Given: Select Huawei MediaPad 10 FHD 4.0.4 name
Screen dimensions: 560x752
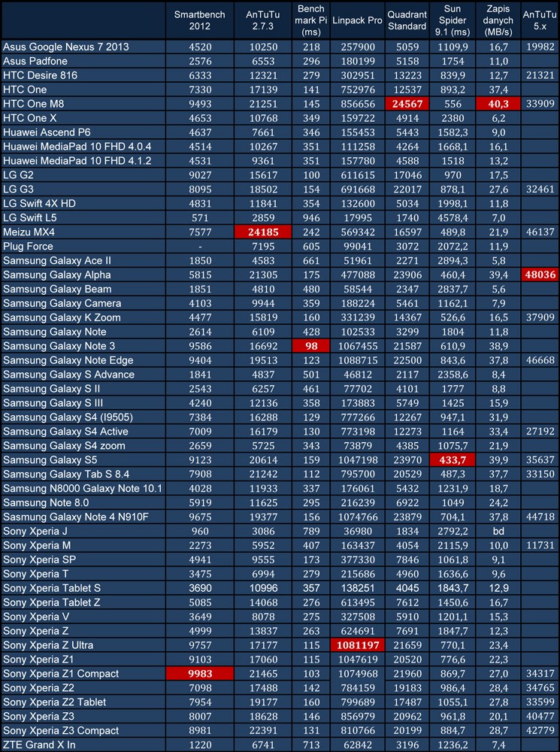Looking at the screenshot, I should coord(77,147).
